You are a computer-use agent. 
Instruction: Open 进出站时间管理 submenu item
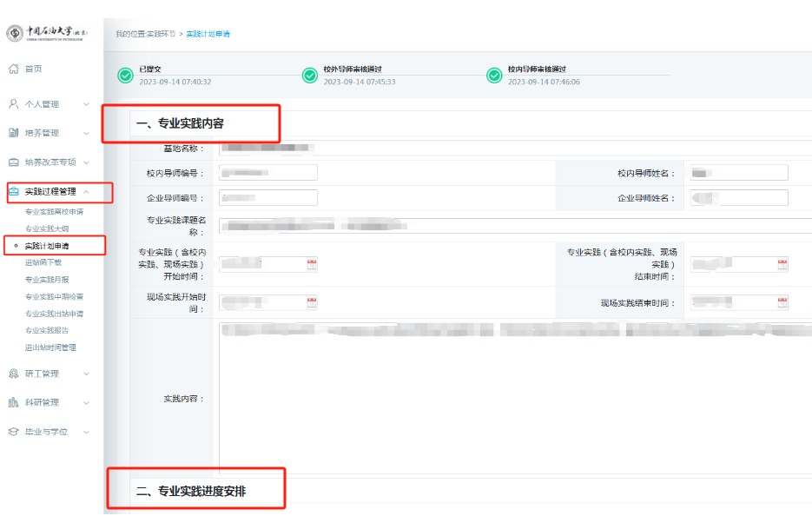50,347
